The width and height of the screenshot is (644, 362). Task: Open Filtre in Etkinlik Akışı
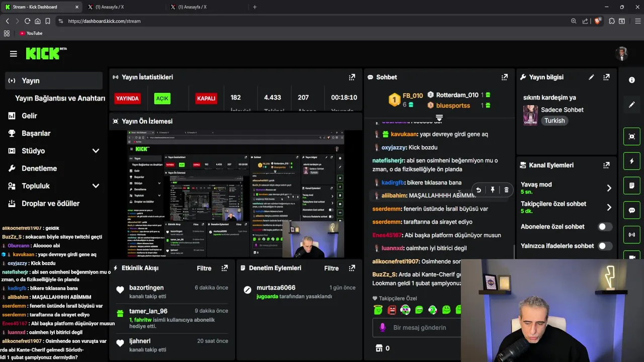click(x=204, y=268)
